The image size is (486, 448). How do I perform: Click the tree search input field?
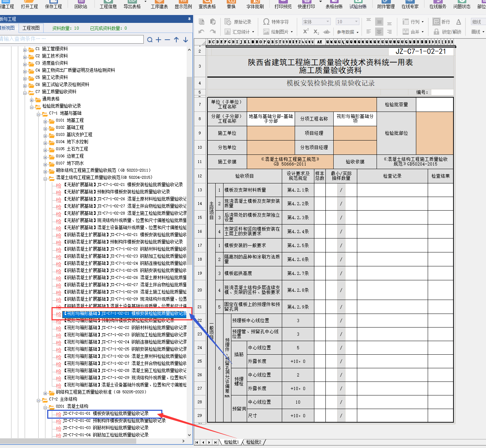pyautogui.click(x=72, y=39)
